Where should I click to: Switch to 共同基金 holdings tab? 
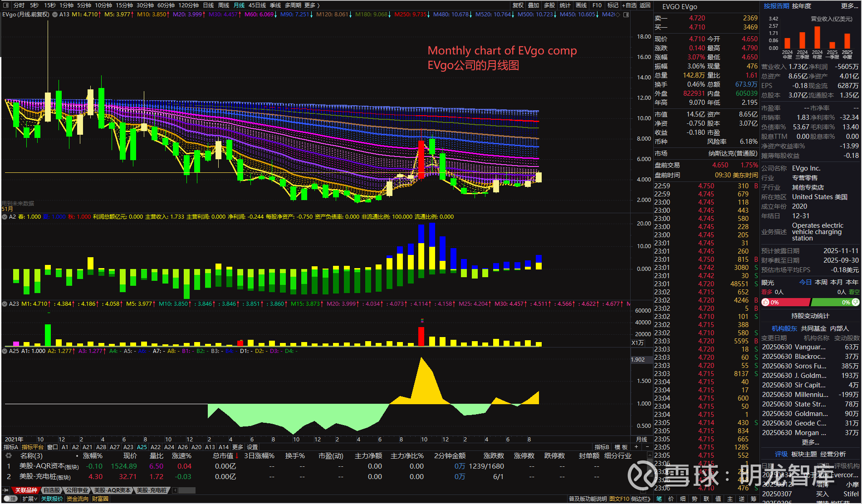813,328
